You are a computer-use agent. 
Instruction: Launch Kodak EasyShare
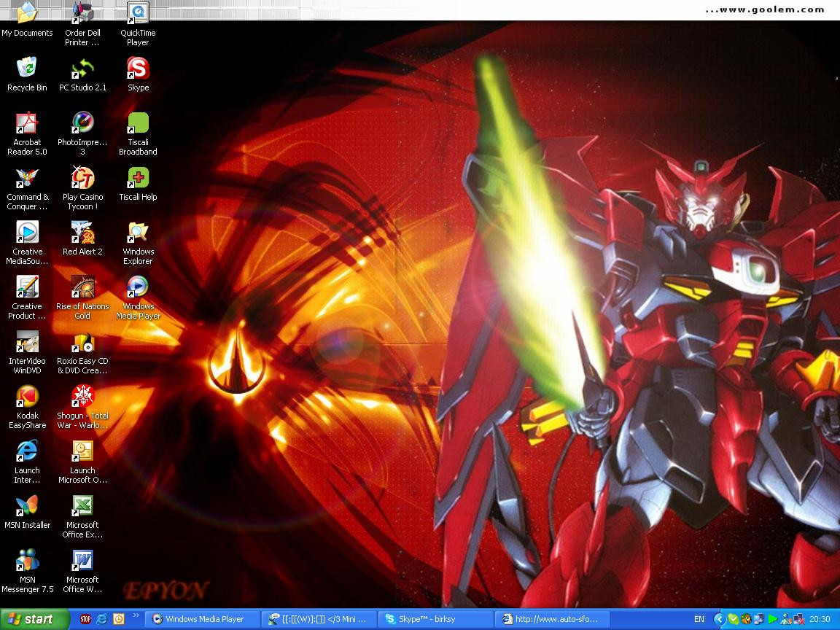click(27, 407)
